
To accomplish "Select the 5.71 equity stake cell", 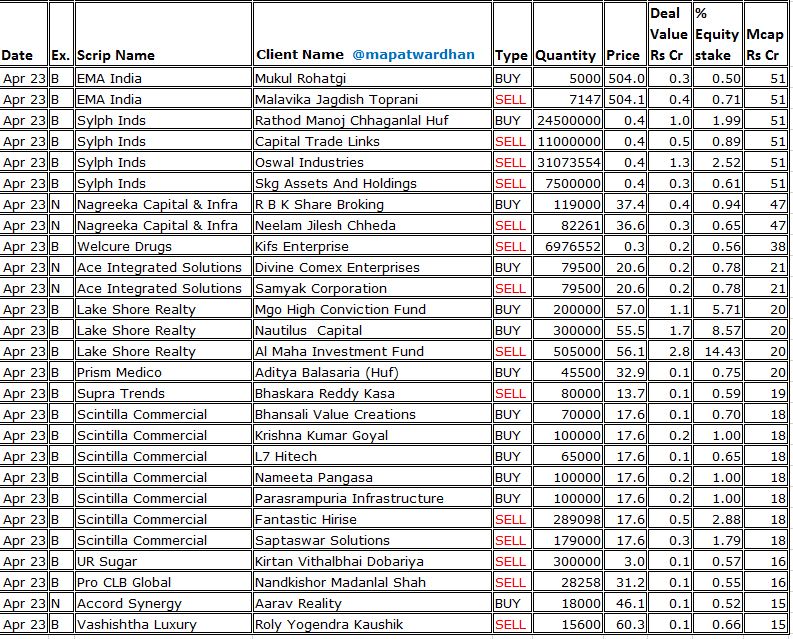I will coord(717,309).
